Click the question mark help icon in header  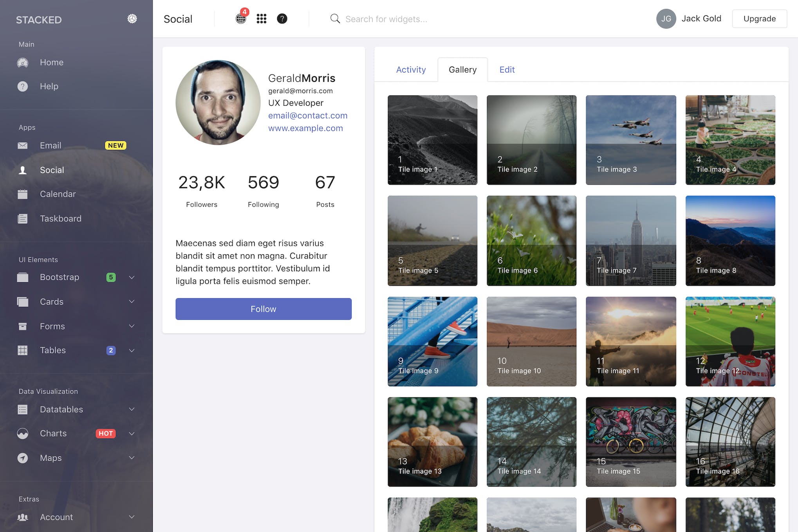pyautogui.click(x=282, y=19)
